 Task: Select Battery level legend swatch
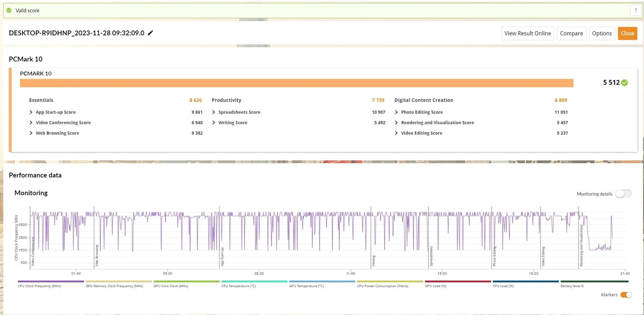click(x=594, y=281)
